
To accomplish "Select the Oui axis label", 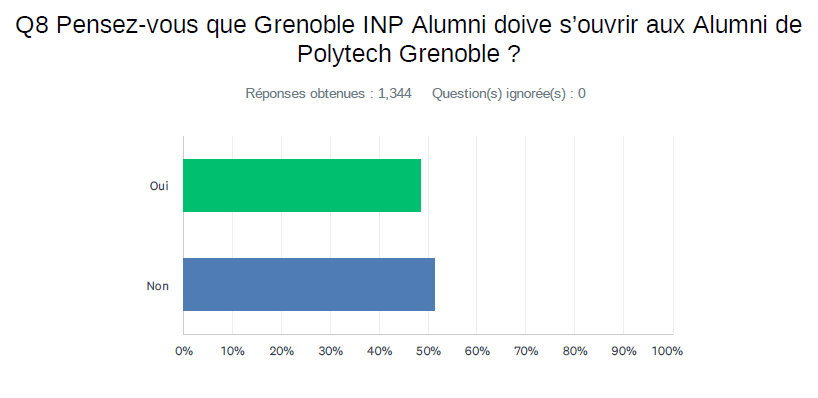I will pyautogui.click(x=159, y=186).
